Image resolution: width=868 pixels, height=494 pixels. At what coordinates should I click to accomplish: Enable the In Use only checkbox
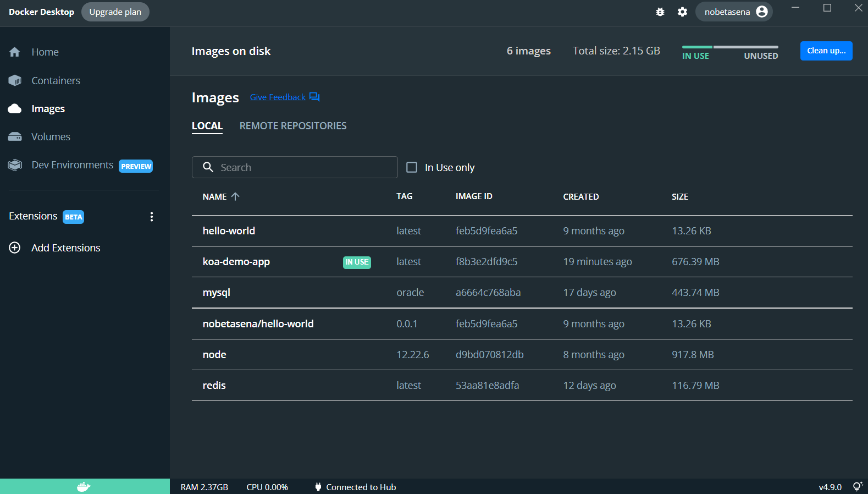point(412,167)
